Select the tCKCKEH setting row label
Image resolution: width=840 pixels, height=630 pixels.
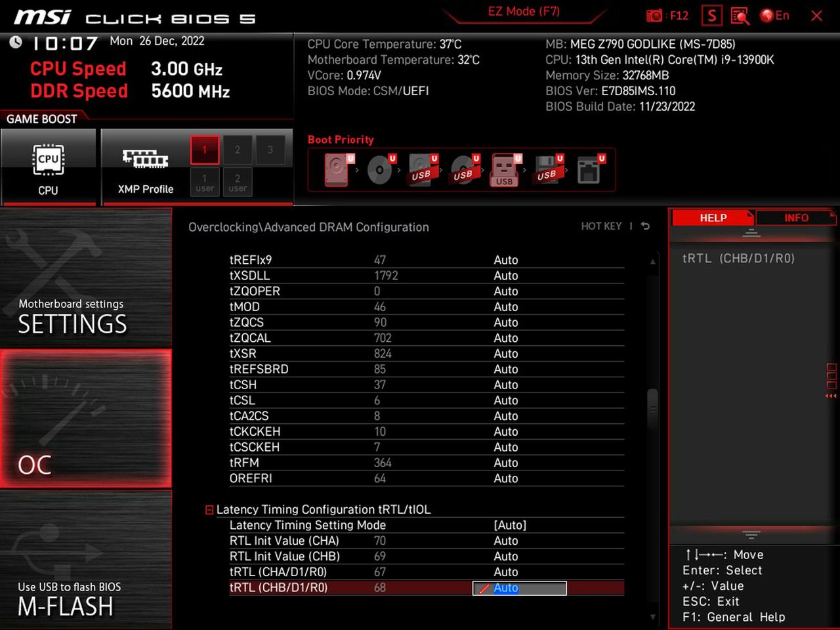[255, 432]
